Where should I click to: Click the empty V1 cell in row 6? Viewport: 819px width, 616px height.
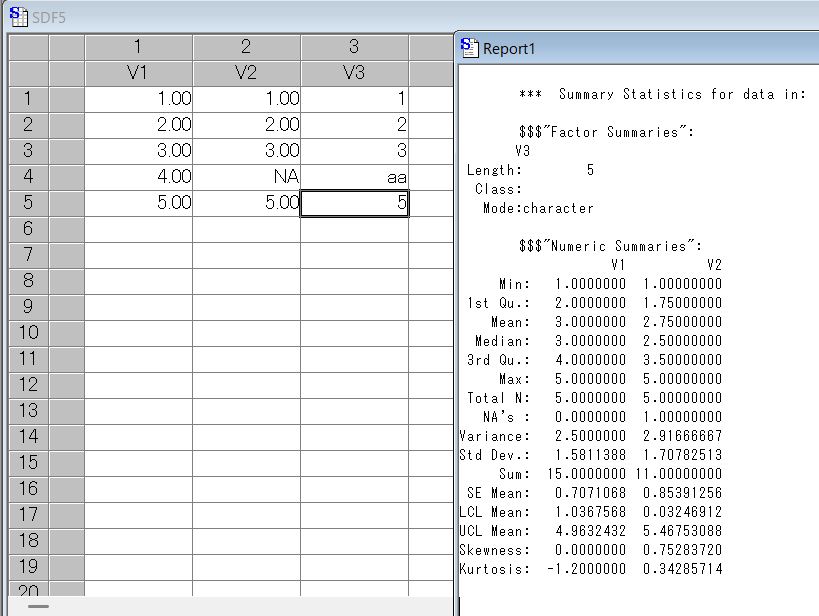click(138, 229)
